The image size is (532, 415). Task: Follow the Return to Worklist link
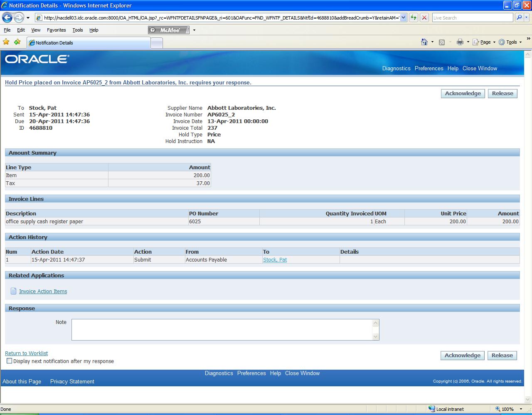[x=26, y=353]
